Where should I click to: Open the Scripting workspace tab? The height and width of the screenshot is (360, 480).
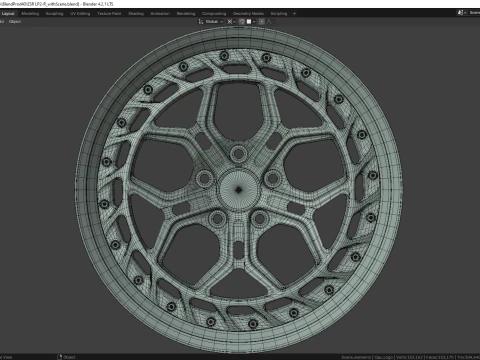point(279,14)
